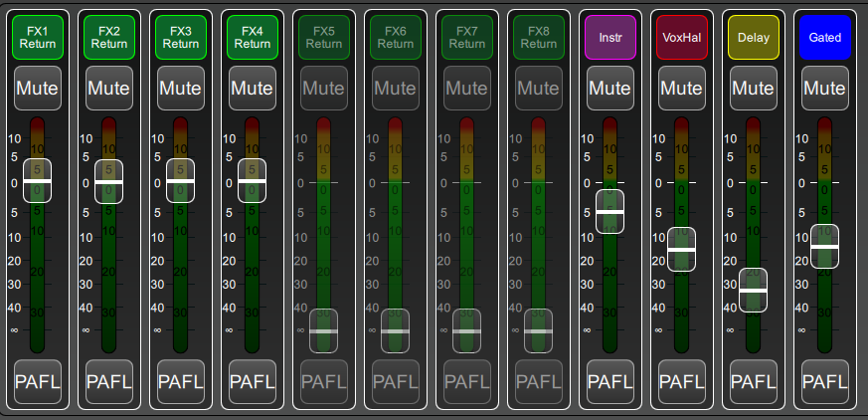Activate PAFL on the Gated channel

[x=824, y=381]
